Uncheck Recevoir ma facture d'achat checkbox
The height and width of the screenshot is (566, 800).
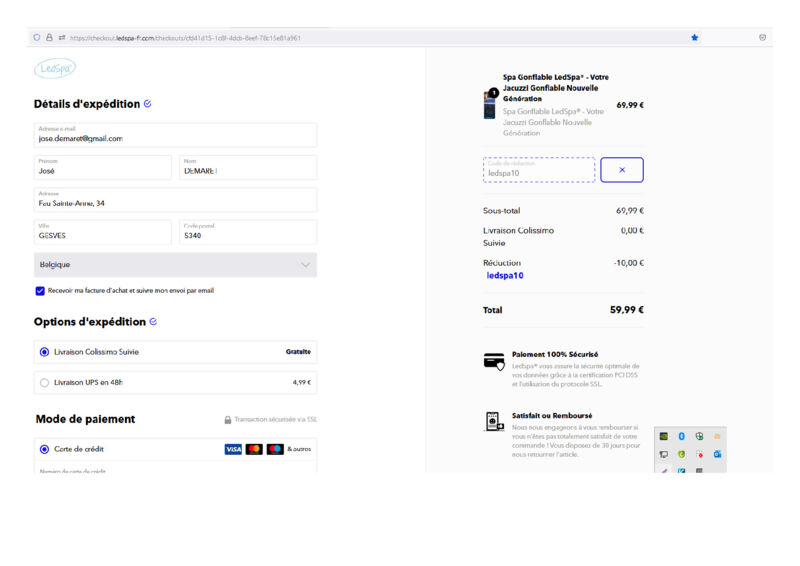pyautogui.click(x=40, y=291)
